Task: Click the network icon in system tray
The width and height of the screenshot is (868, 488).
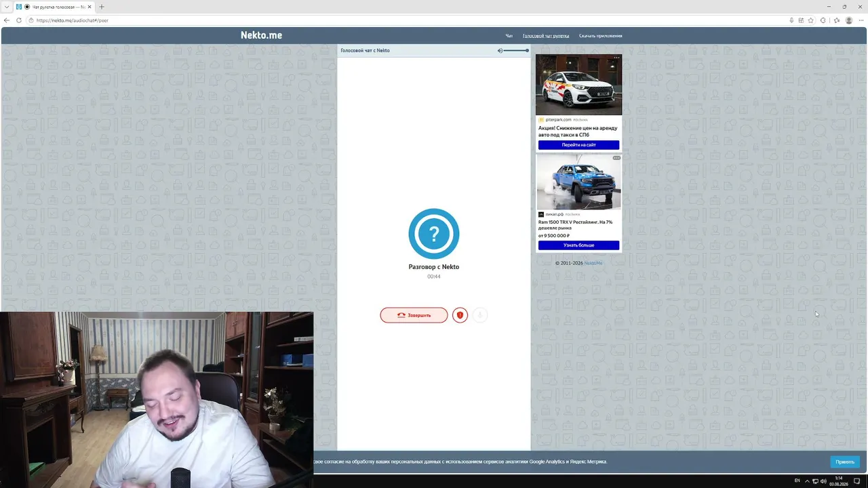Action: click(814, 481)
